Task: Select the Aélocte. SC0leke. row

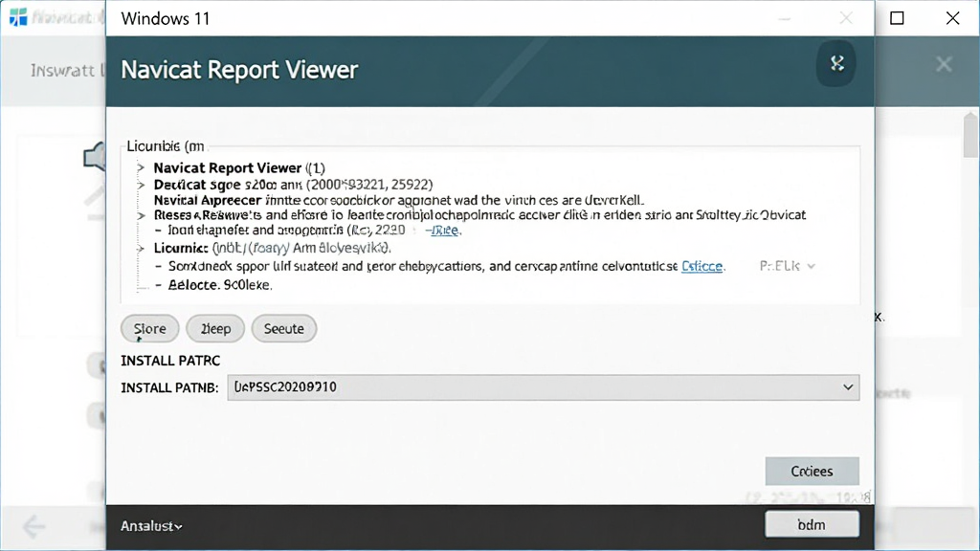Action: coord(220,285)
